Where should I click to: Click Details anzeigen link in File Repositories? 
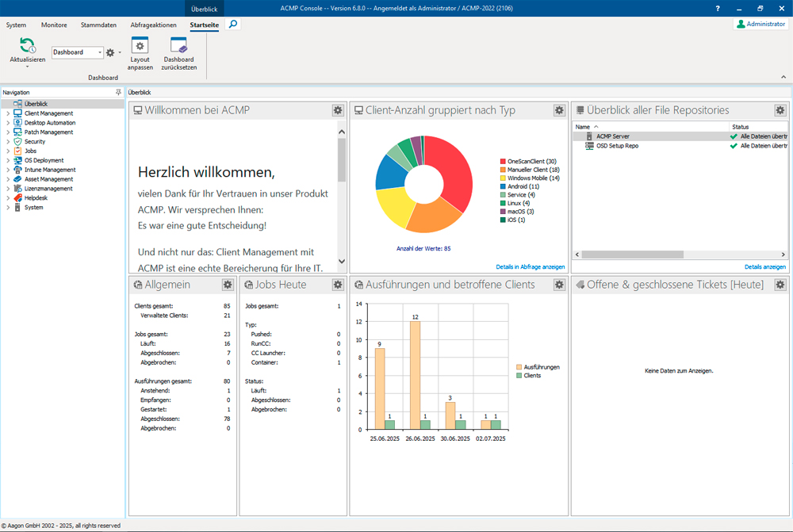(764, 266)
